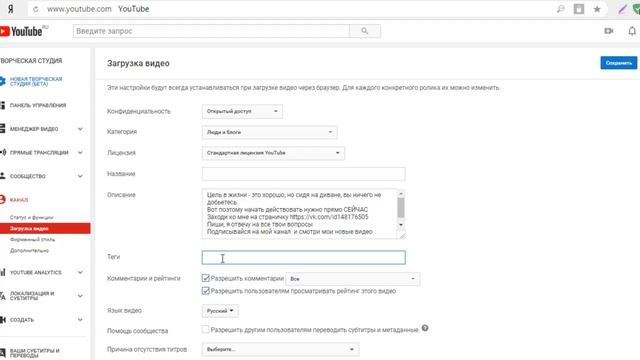Click the description scrollbar down arrow
640x360 pixels.
pos(401,224)
